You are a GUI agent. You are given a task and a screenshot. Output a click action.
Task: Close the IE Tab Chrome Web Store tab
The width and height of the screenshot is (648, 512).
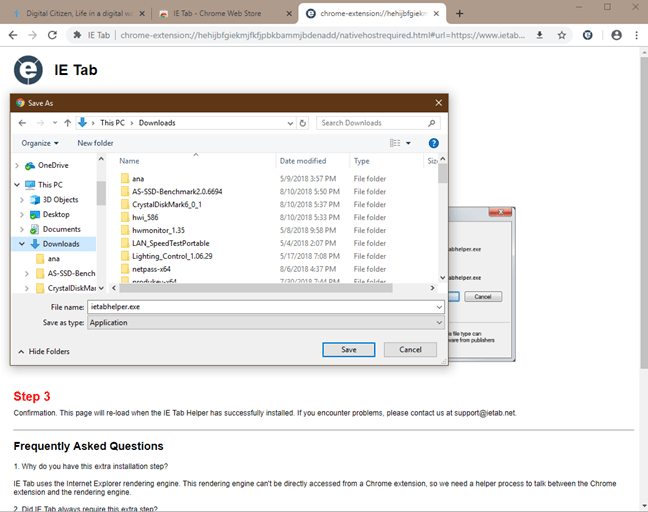(289, 14)
